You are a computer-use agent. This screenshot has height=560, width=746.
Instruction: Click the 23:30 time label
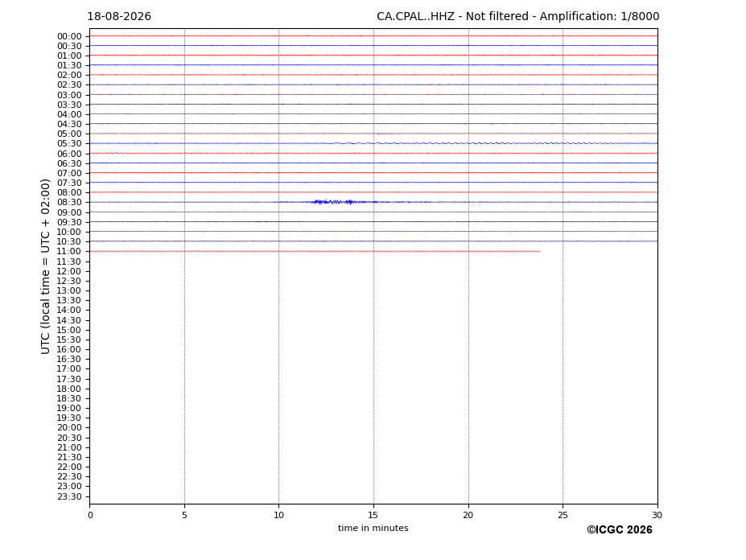(x=69, y=496)
